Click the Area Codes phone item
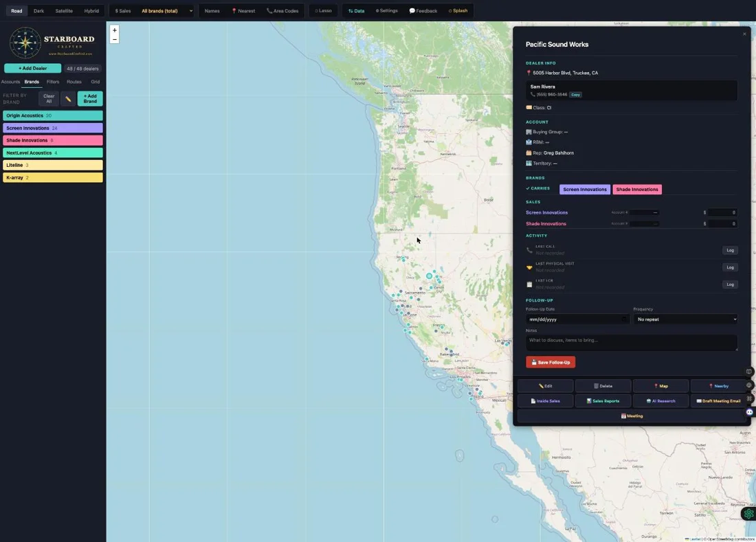This screenshot has width=756, height=542. click(x=282, y=10)
